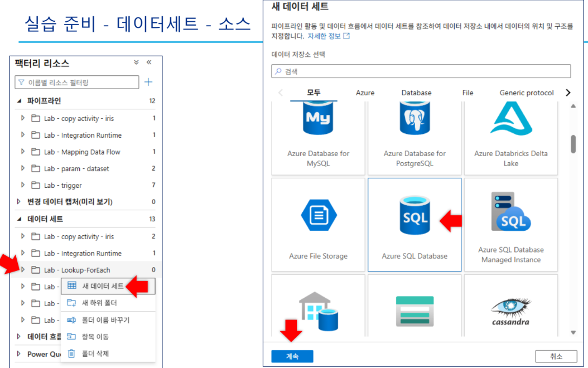This screenshot has width=588, height=368.
Task: Click folder icon of pipeline Lab - trigger
Action: (36, 185)
